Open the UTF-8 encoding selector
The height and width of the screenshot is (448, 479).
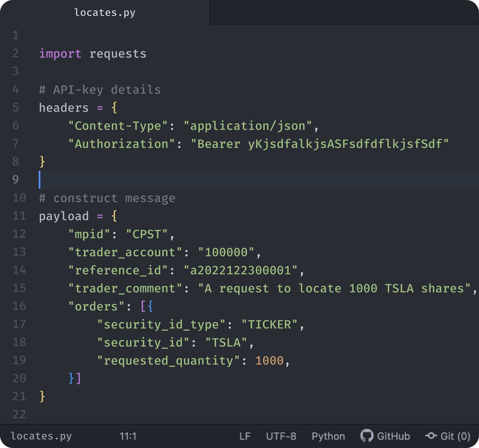pos(281,436)
